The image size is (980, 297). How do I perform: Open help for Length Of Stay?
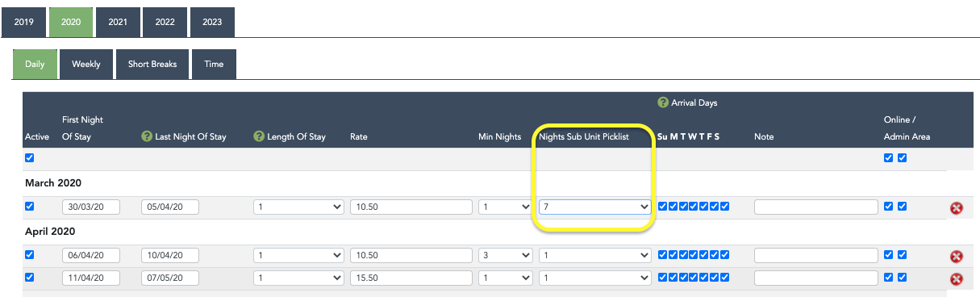pyautogui.click(x=259, y=136)
